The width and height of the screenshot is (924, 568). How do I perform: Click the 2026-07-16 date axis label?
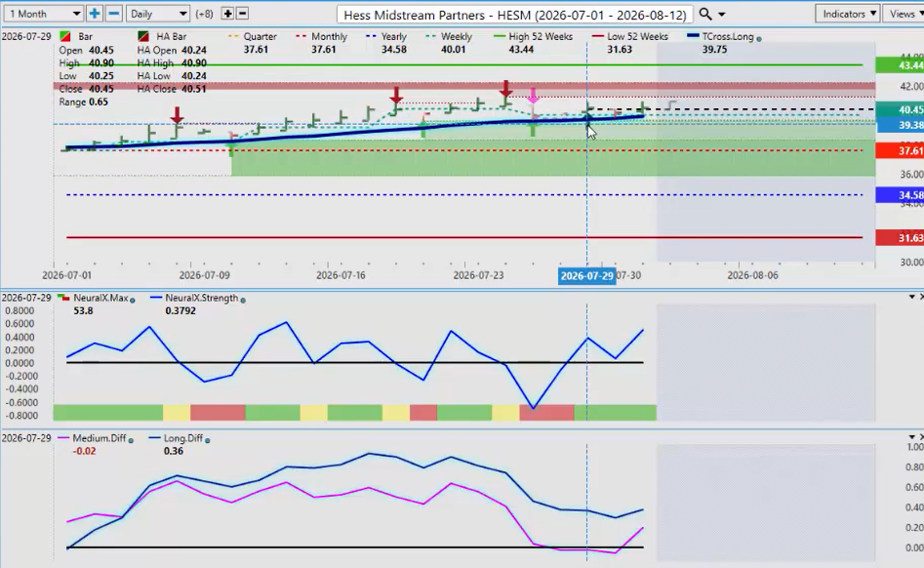coord(341,275)
